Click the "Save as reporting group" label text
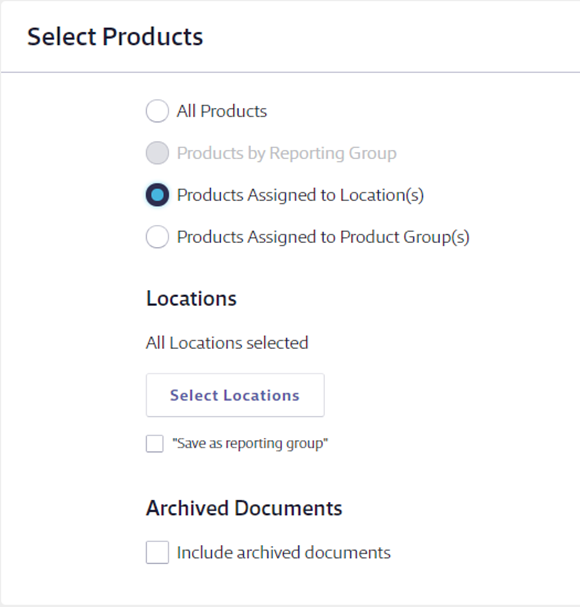580x607 pixels. 250,444
